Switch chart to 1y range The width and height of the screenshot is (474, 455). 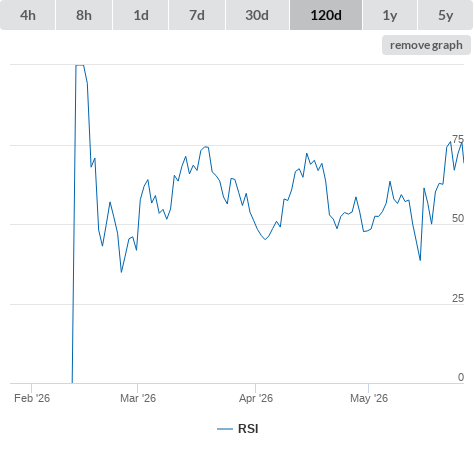[x=390, y=15]
